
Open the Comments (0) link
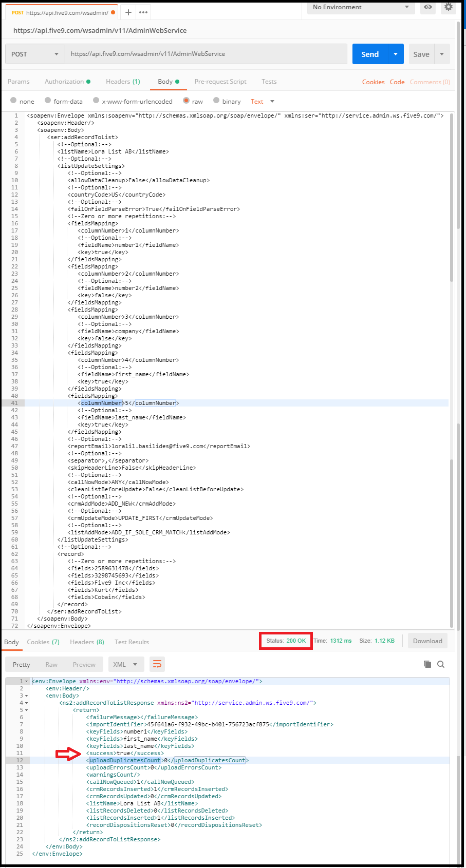[430, 82]
